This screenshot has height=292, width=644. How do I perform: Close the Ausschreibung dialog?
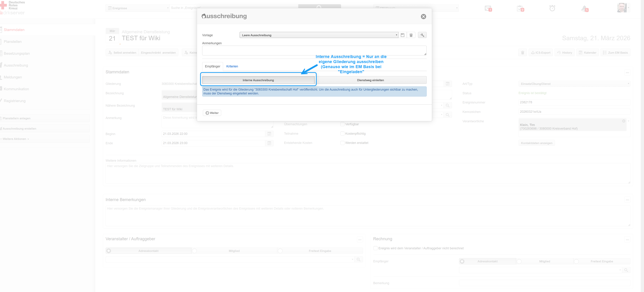(x=423, y=17)
